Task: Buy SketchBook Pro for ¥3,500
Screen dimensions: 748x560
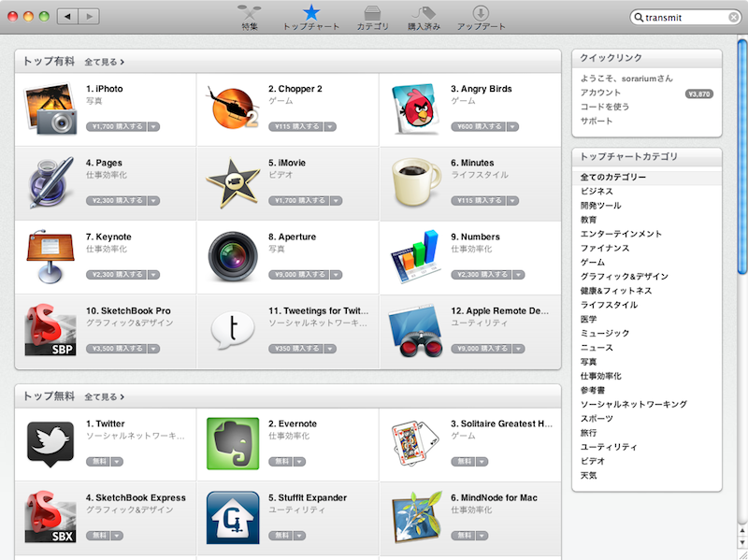Action: click(116, 349)
